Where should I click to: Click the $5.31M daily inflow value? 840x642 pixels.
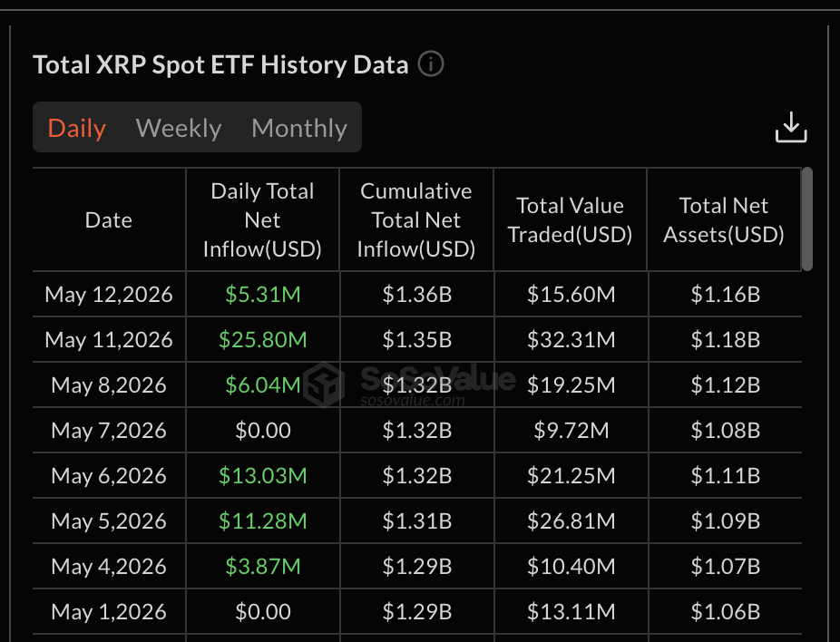pyautogui.click(x=262, y=294)
